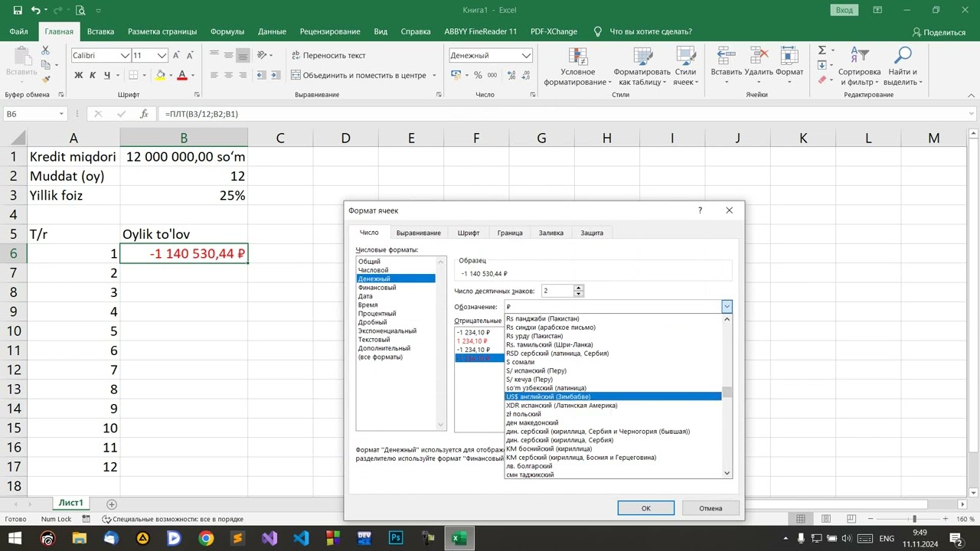This screenshot has width=980, height=551.
Task: Toggle bold Ж formatting
Action: [78, 75]
